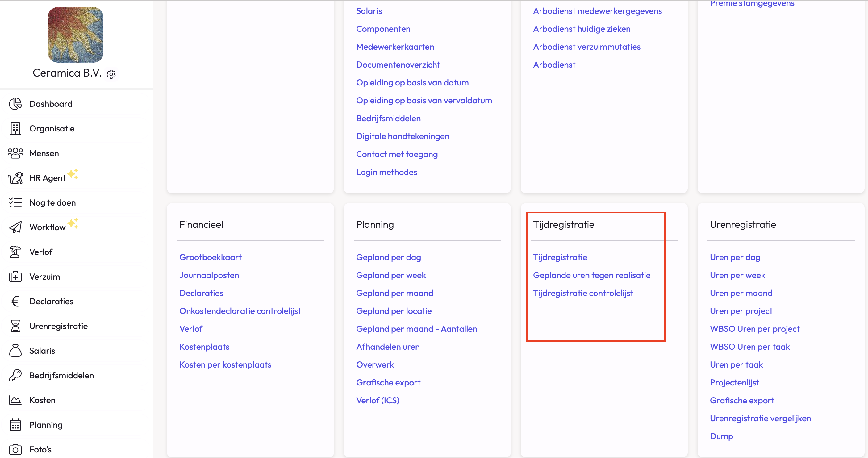Click the Ceramica B.V. company logo image
This screenshot has height=458, width=868.
pos(76,35)
